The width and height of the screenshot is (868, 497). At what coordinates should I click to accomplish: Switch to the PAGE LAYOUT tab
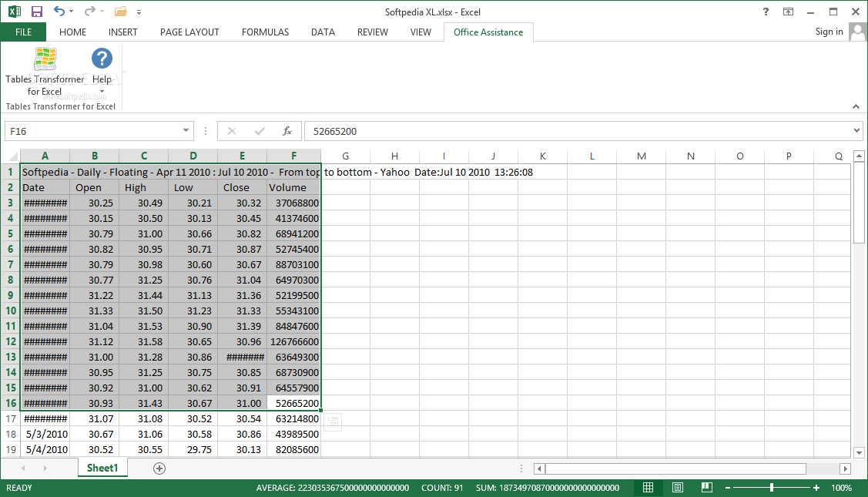pyautogui.click(x=189, y=32)
